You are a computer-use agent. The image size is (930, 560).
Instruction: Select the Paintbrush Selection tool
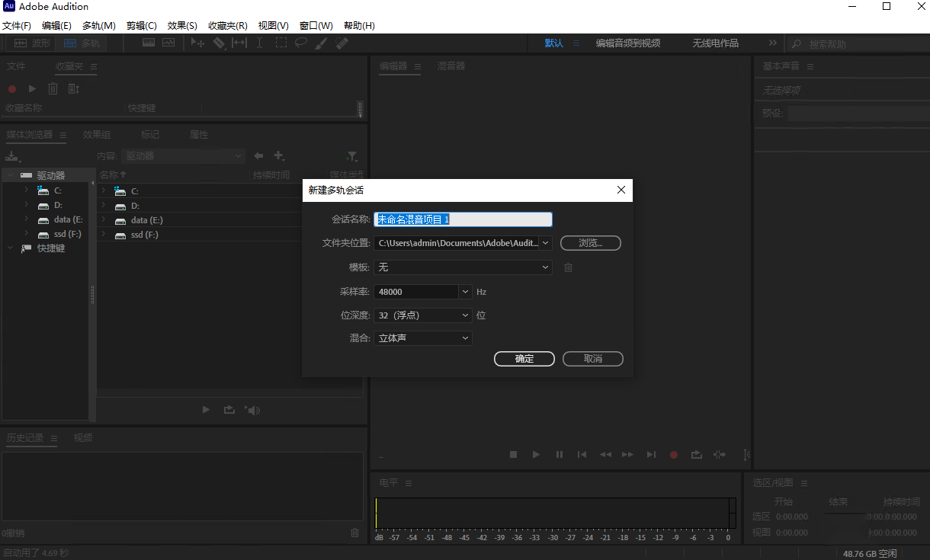tap(322, 43)
